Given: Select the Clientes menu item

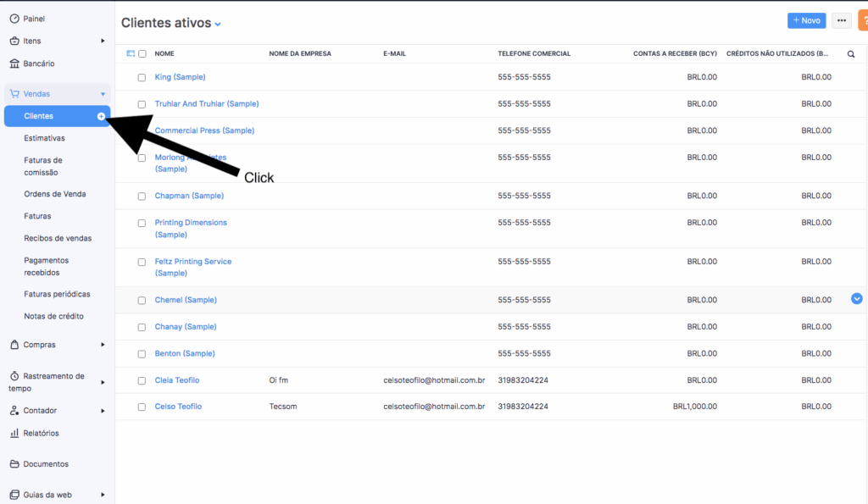Looking at the screenshot, I should coord(57,116).
